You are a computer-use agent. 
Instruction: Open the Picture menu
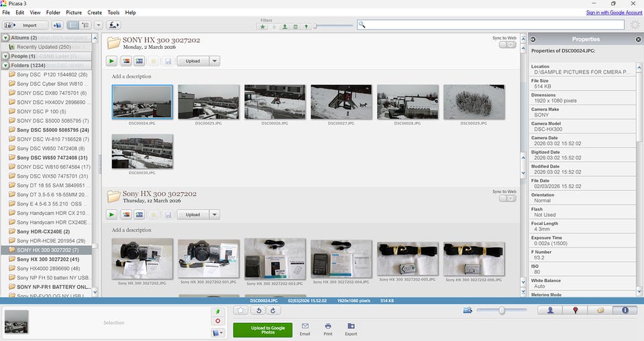tap(74, 12)
